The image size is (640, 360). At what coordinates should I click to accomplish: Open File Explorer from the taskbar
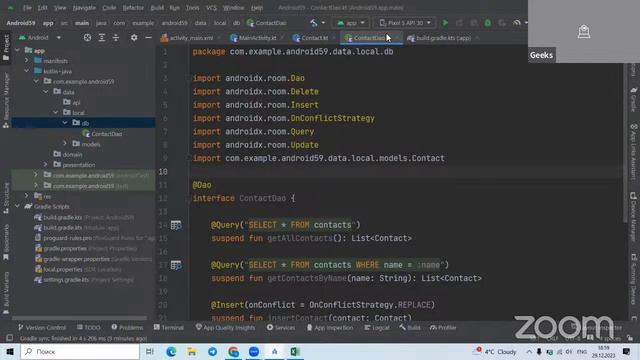(x=191, y=351)
